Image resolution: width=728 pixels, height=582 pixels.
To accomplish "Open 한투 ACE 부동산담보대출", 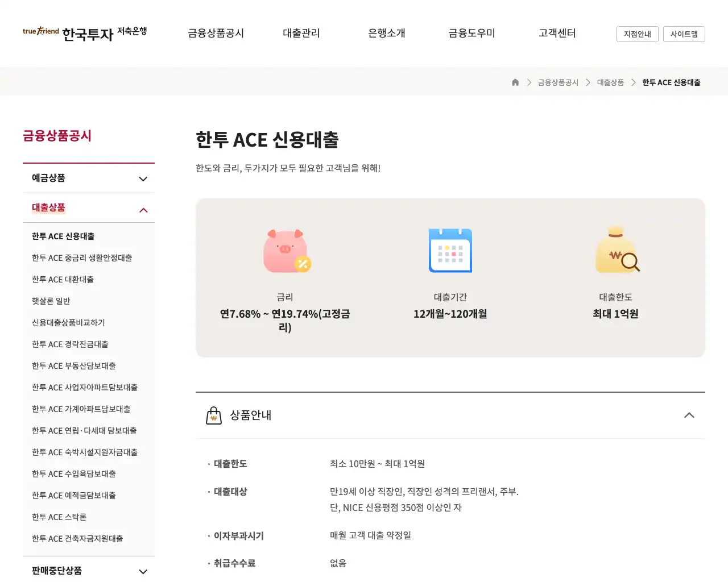I will (74, 366).
